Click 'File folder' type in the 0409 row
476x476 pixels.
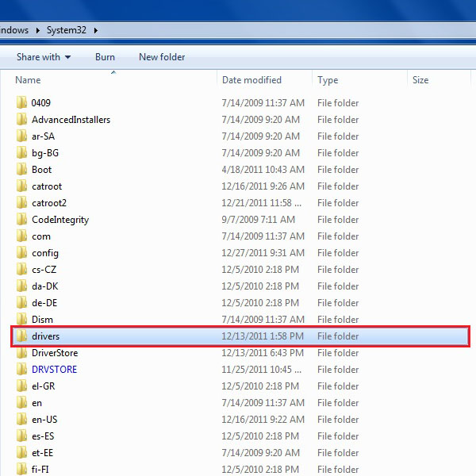pyautogui.click(x=338, y=103)
